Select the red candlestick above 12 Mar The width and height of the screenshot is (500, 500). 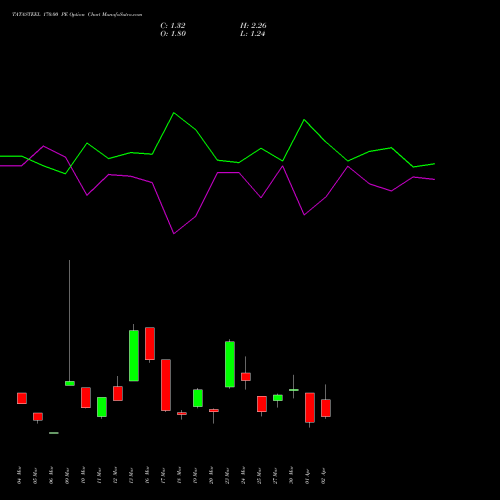[118, 393]
